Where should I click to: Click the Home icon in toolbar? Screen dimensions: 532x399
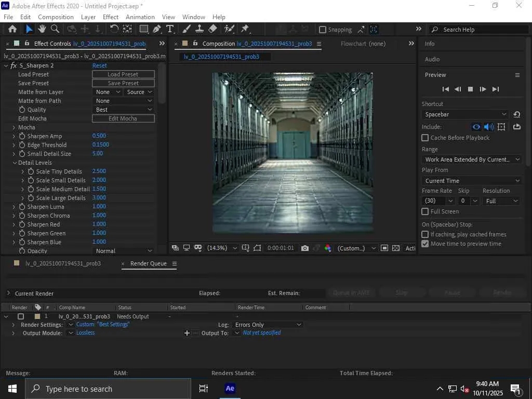click(12, 29)
